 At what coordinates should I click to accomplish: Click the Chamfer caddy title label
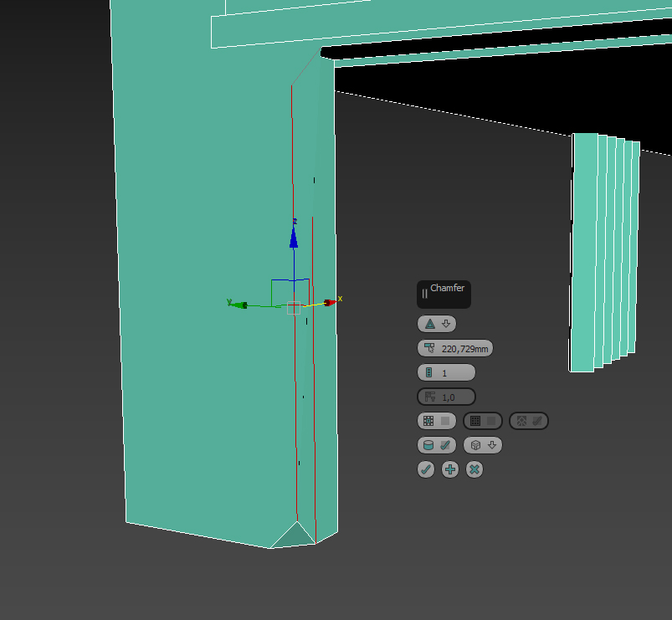(447, 288)
